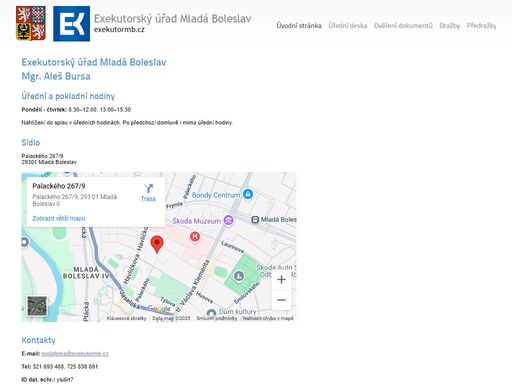This screenshot has width=512, height=384.
Task: Click the podatelna e-mail address link
Action: 75,354
